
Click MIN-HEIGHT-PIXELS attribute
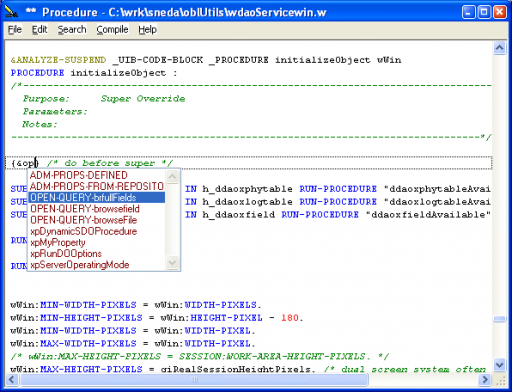[x=91, y=318]
